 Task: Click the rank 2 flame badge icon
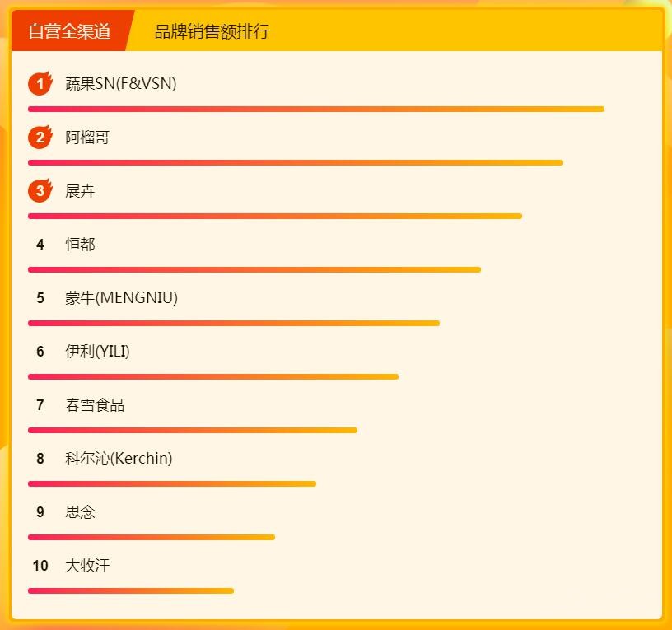pyautogui.click(x=40, y=138)
